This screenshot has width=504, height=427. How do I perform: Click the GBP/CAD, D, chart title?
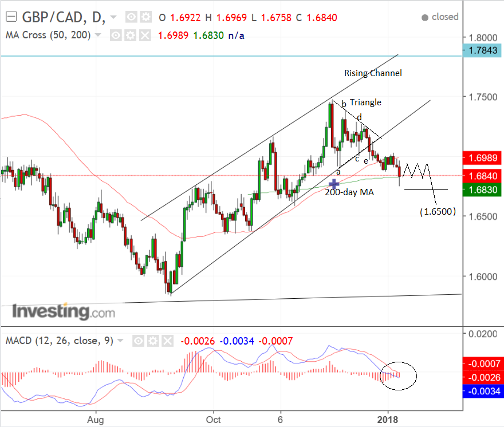tap(64, 17)
